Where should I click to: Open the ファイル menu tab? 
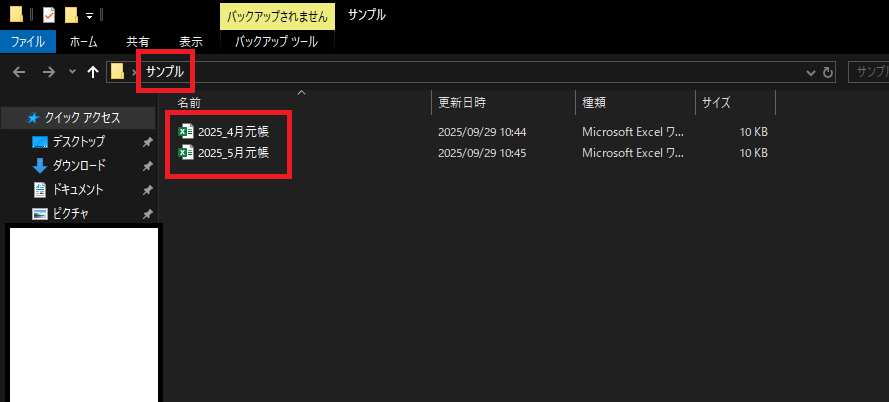tap(27, 42)
